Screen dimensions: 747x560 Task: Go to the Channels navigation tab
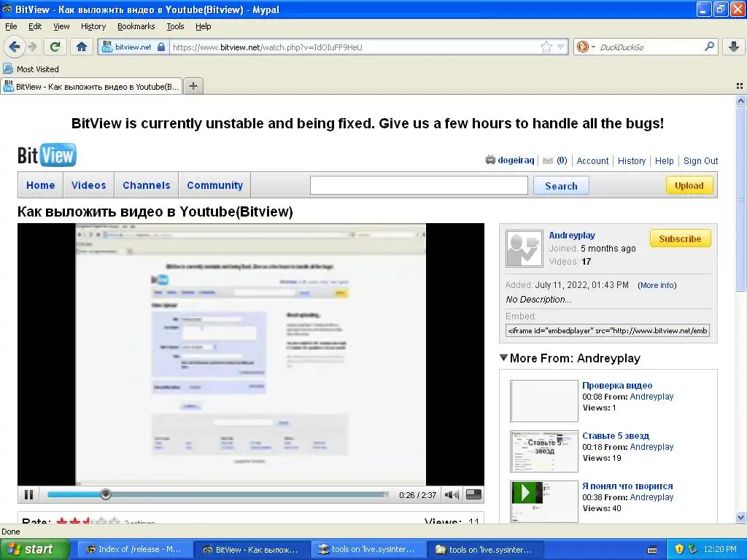point(146,185)
